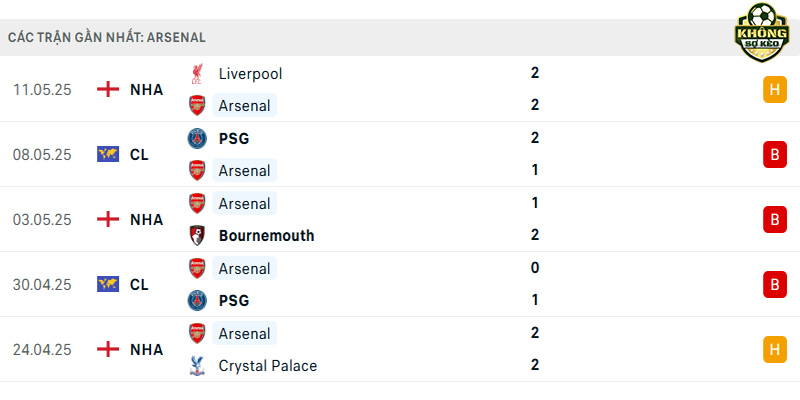The image size is (800, 400).
Task: Click the H draw badge for Crystal Palace match
Action: coord(774,349)
